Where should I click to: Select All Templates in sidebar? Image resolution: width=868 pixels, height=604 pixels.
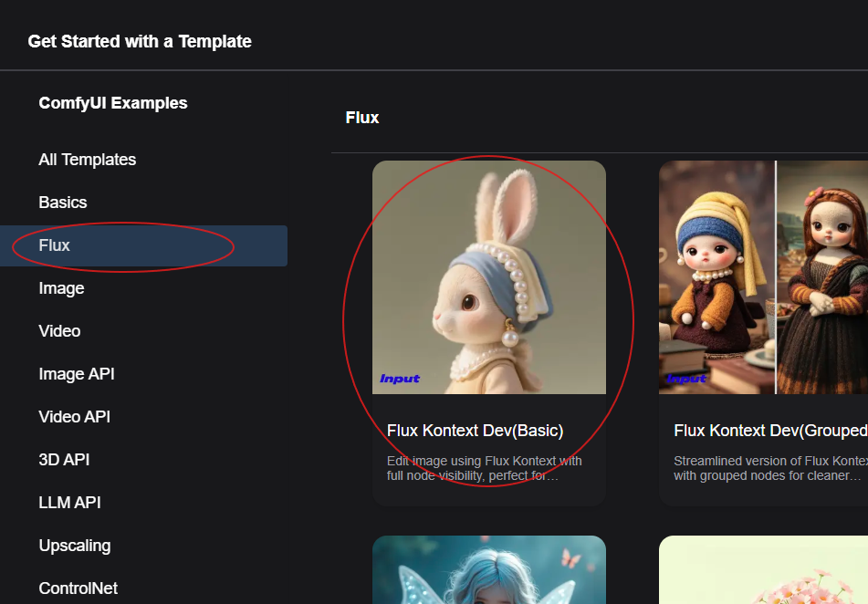tap(88, 160)
